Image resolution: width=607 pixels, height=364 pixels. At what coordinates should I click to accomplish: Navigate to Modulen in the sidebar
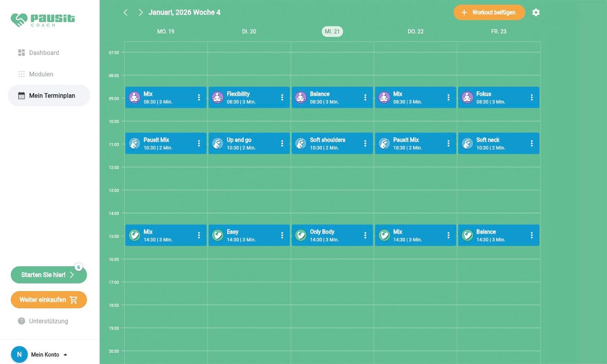pos(41,74)
